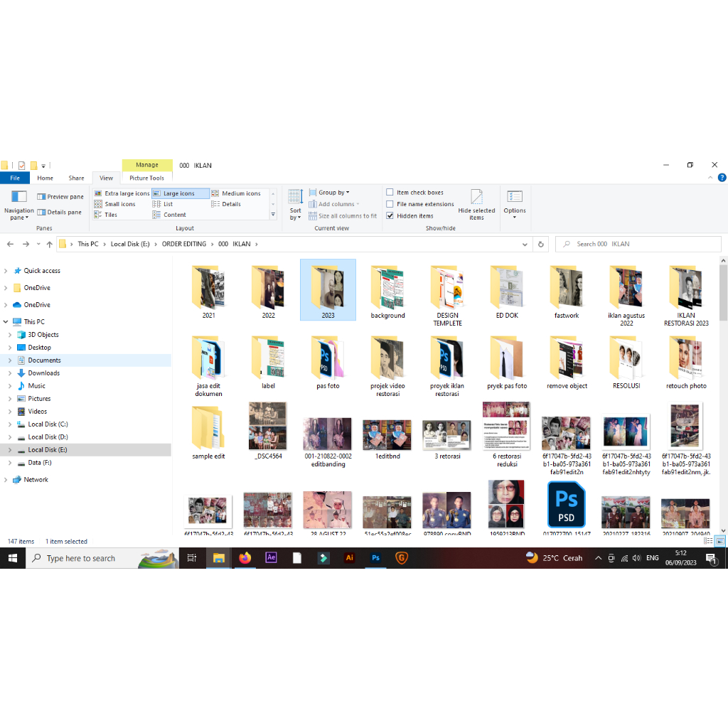Collapse This PC tree node
The height and width of the screenshot is (728, 728).
click(x=6, y=322)
